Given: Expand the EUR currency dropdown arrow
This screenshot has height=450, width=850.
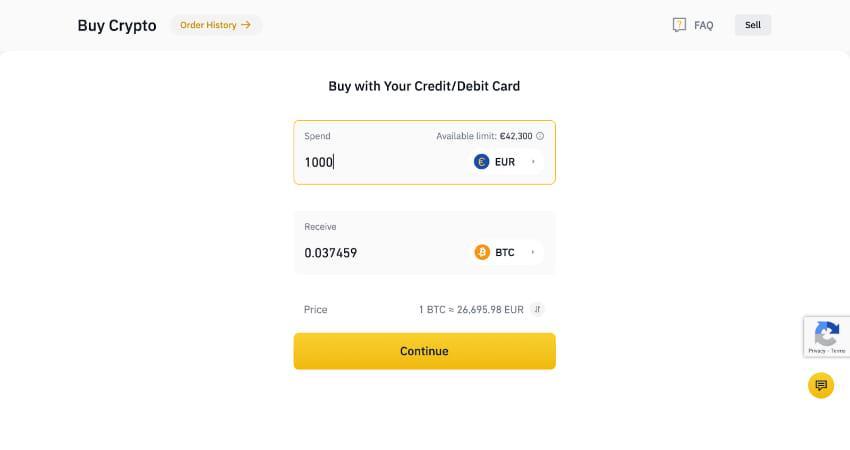Looking at the screenshot, I should pos(533,161).
